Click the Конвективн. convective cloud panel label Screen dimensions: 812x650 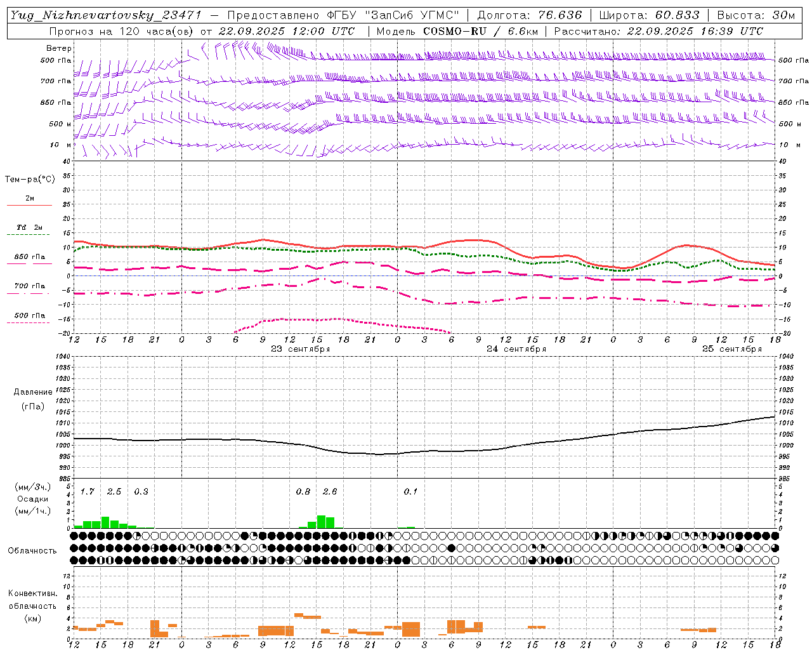click(32, 594)
